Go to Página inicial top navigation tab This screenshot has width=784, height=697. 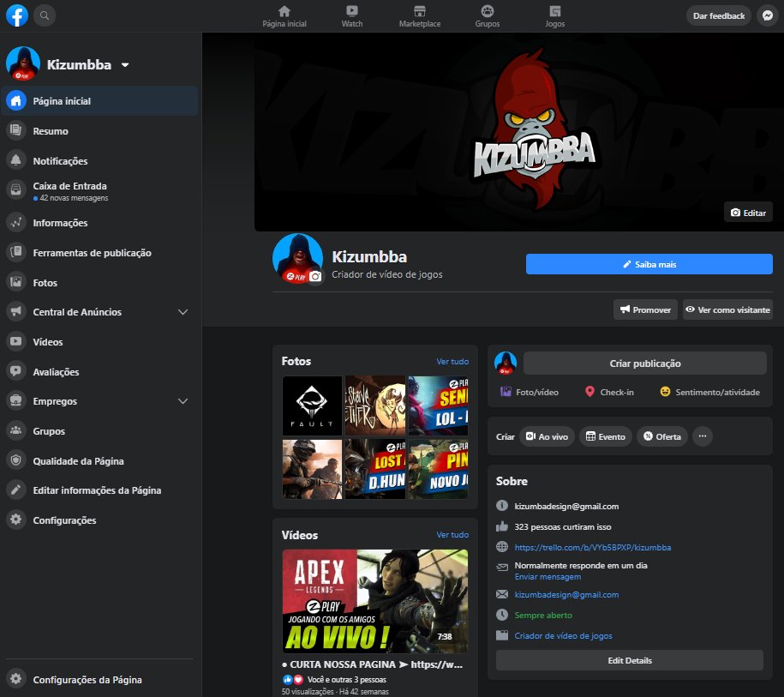[284, 16]
